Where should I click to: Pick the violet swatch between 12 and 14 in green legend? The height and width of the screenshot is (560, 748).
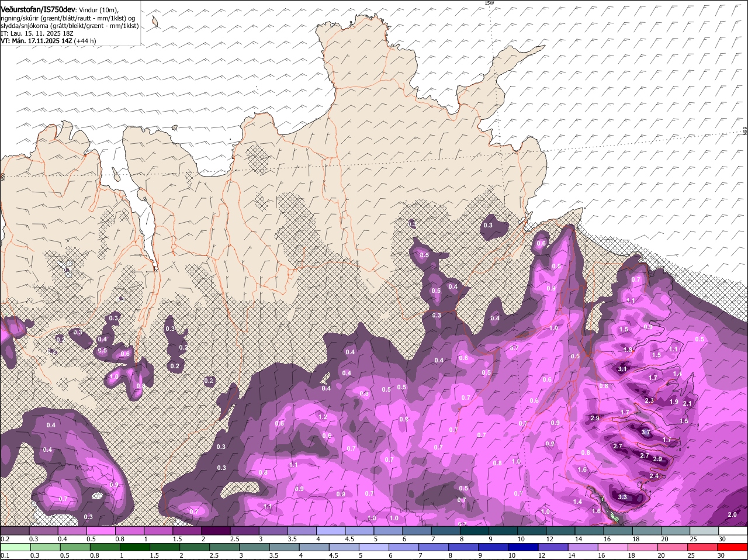click(x=553, y=547)
